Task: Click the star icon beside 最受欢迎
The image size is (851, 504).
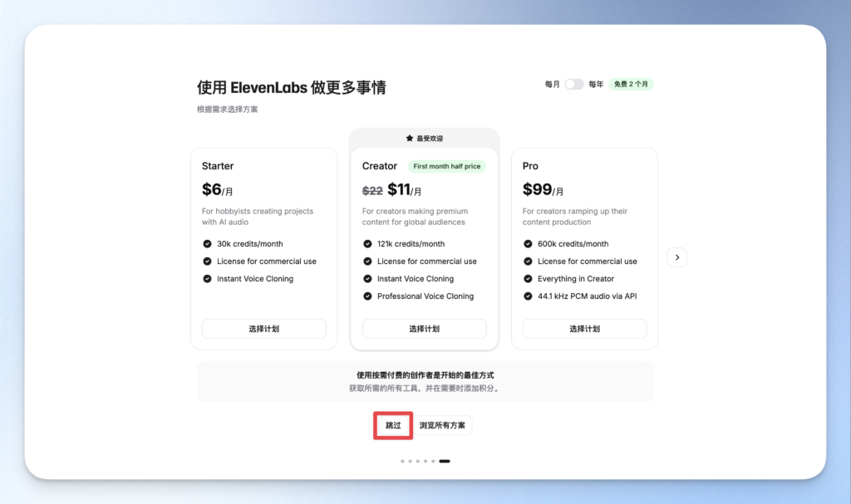Action: click(x=409, y=139)
